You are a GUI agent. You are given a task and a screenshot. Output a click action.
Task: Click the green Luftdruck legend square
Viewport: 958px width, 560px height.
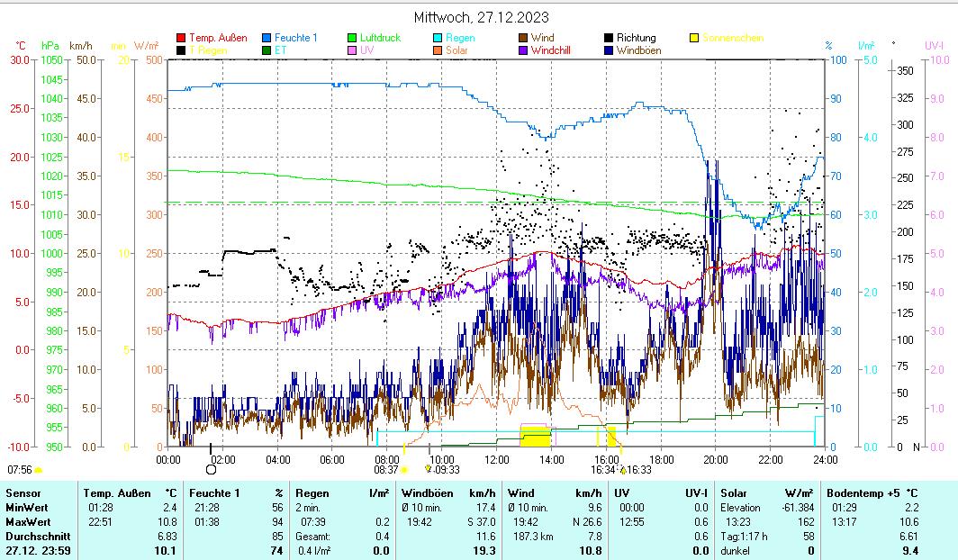(x=352, y=39)
